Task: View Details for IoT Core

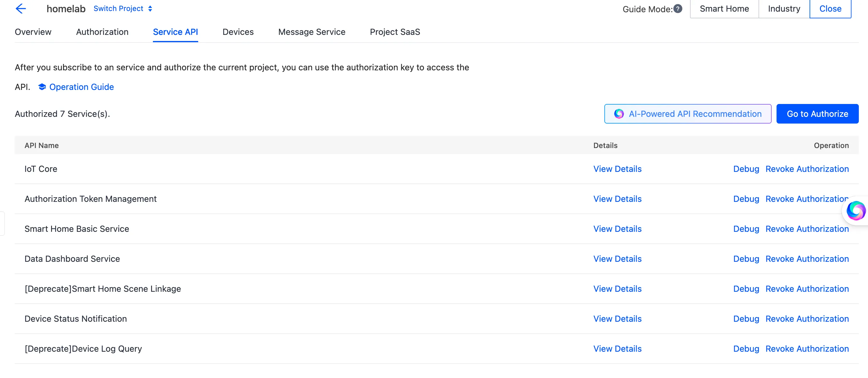Action: tap(617, 169)
